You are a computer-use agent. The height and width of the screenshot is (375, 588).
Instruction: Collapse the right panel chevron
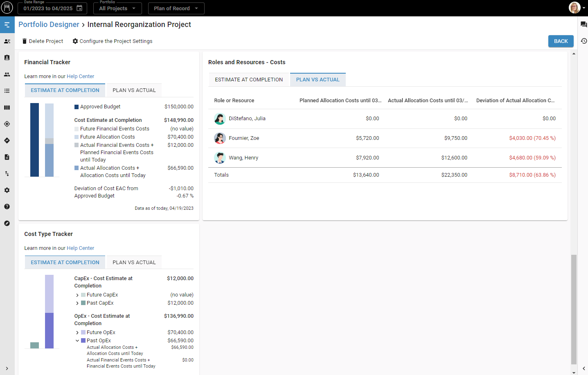click(x=583, y=368)
